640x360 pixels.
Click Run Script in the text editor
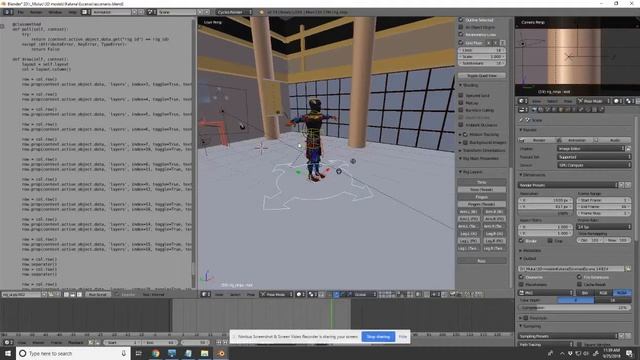98,294
